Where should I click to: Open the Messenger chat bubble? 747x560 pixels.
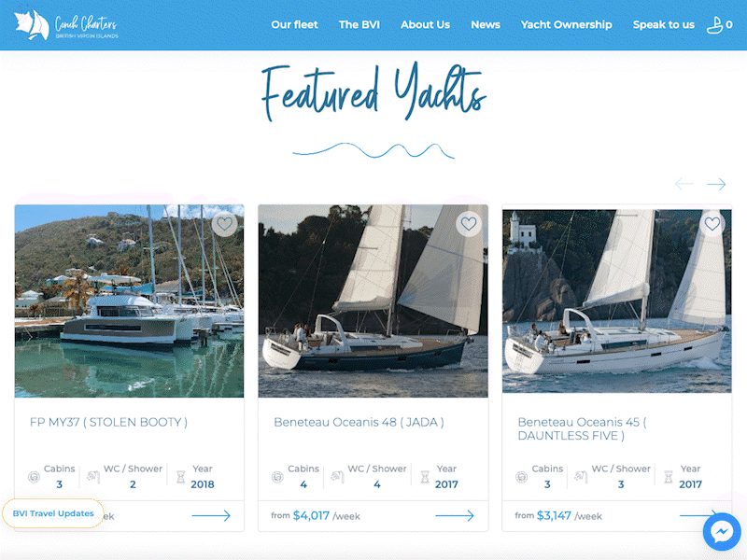click(722, 531)
